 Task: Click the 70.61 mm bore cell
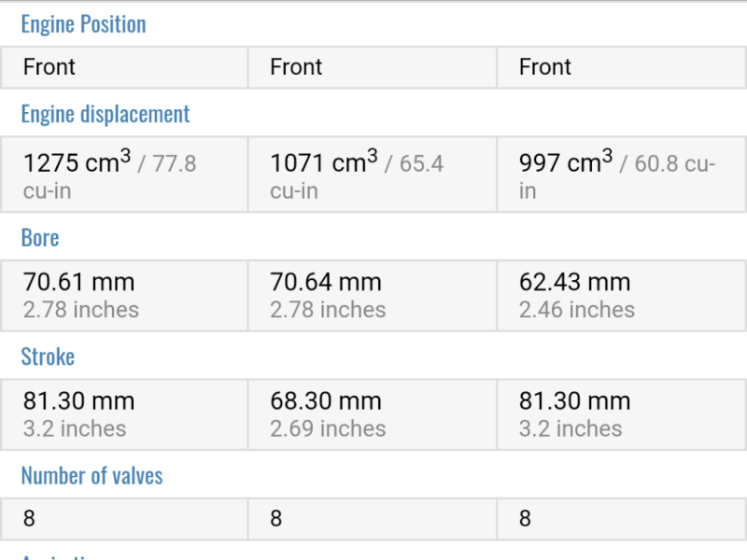pyautogui.click(x=124, y=296)
